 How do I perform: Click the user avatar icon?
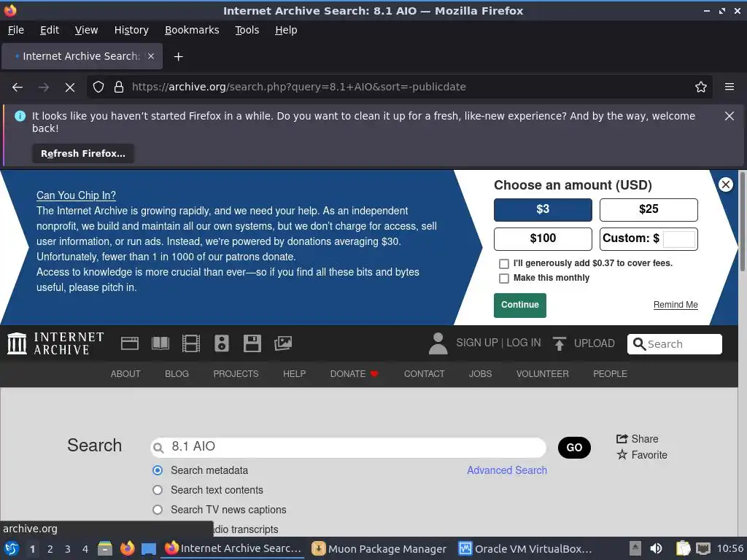(438, 343)
